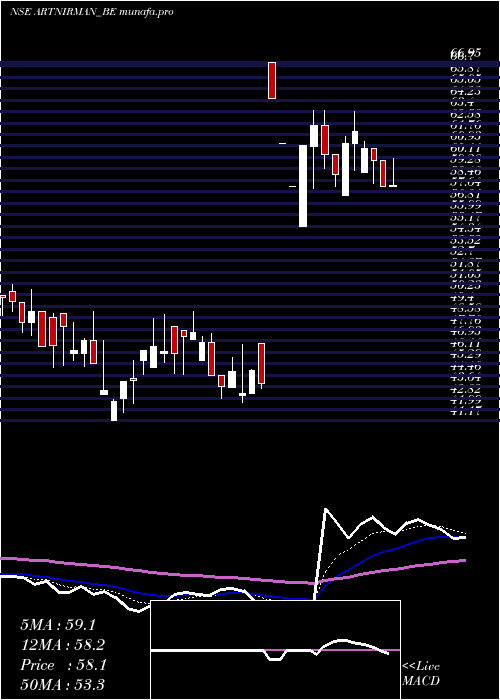Click the Price : 58.1 label
This screenshot has height=700, width=500.
coord(63,665)
